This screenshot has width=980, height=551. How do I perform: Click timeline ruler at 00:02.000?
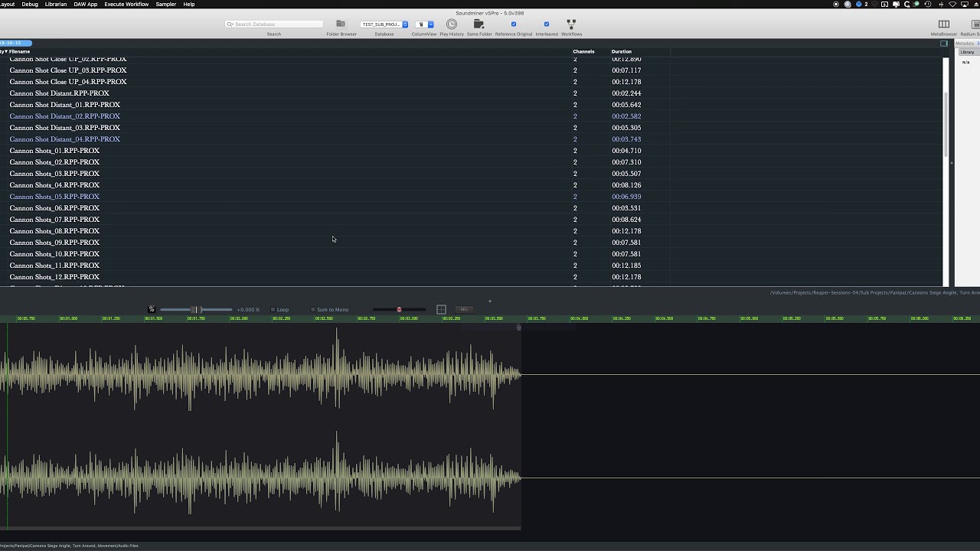[x=239, y=318]
